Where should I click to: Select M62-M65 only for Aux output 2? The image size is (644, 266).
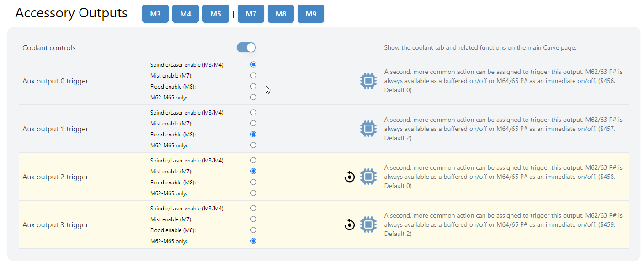[x=254, y=193]
